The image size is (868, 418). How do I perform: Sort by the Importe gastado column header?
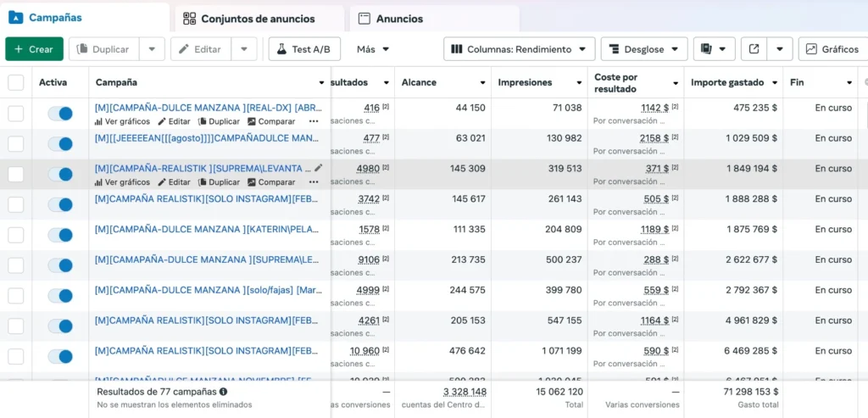click(x=727, y=82)
